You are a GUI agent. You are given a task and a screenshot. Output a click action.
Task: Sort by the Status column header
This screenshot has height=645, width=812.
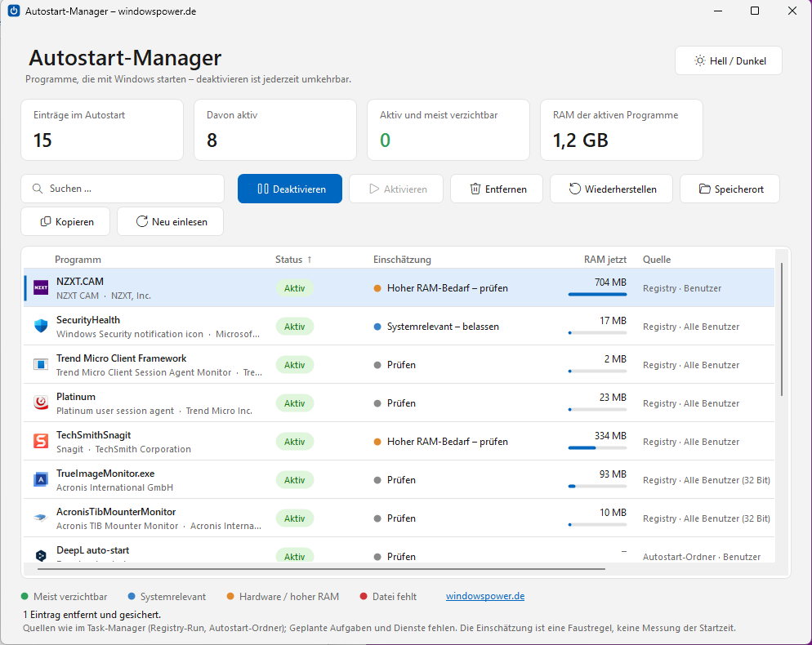click(288, 260)
